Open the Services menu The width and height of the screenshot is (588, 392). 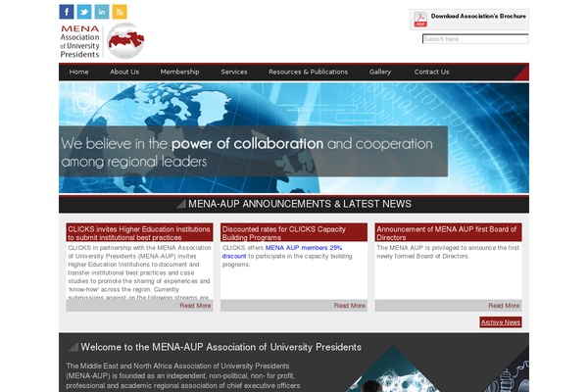coord(234,72)
